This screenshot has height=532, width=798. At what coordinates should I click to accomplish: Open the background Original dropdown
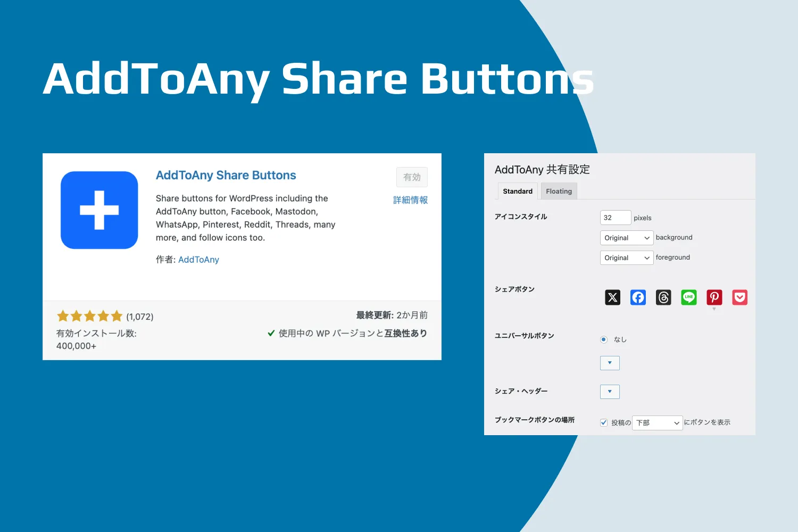627,238
